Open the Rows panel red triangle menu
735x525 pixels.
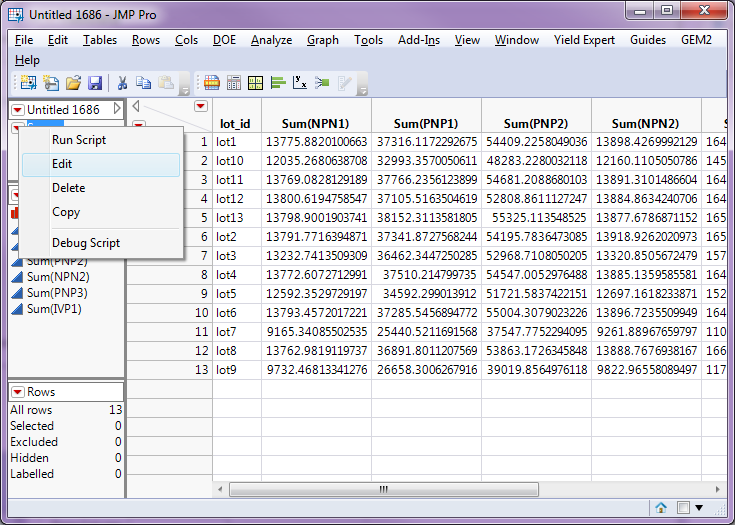(x=17, y=392)
